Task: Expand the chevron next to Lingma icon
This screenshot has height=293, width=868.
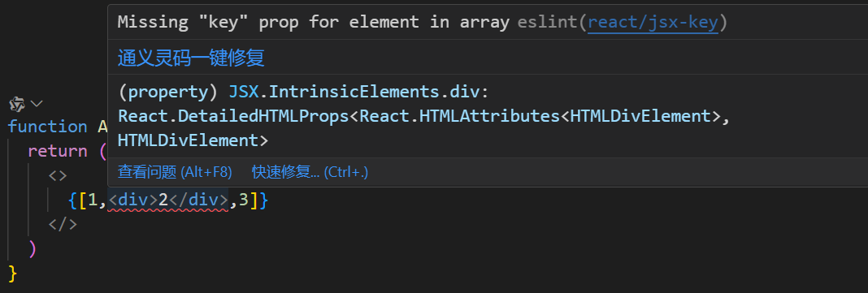Action: 37,103
